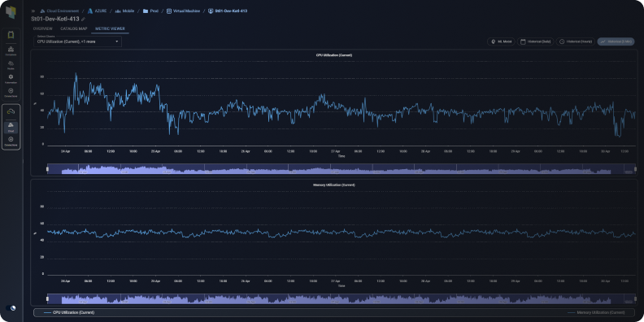The image size is (644, 322).
Task: Open the yellow monitor icon in the sidebar
Action: (x=11, y=35)
